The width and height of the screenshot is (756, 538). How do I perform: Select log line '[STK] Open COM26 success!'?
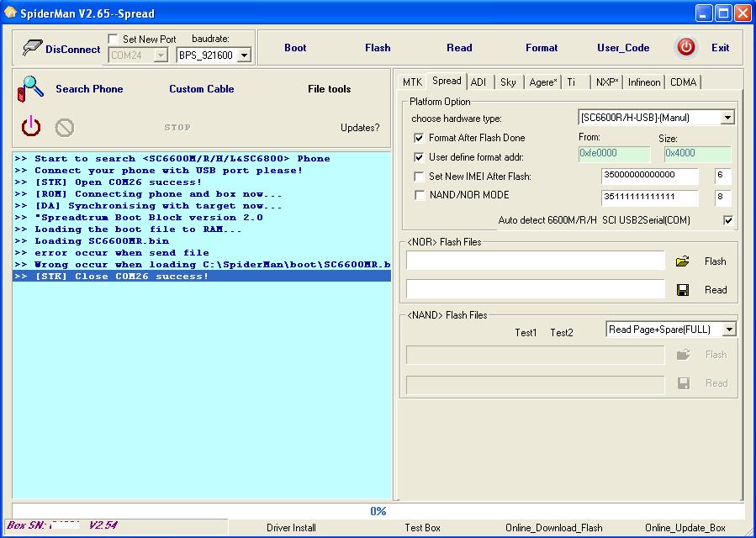(x=202, y=182)
